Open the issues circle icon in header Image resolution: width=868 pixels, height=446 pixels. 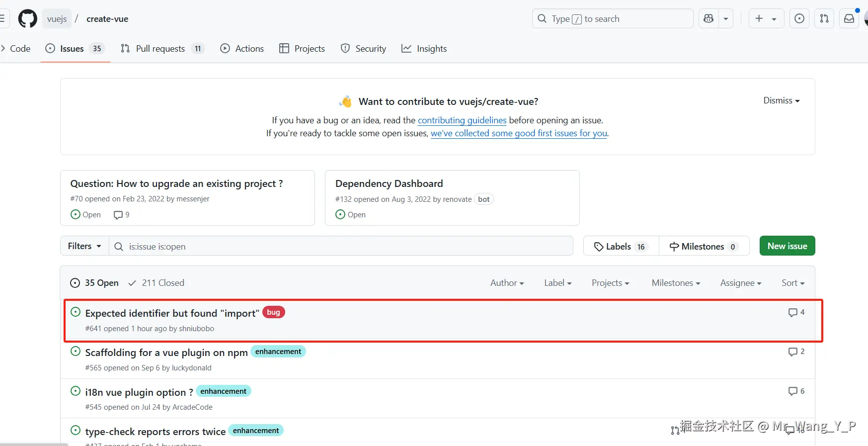point(799,19)
